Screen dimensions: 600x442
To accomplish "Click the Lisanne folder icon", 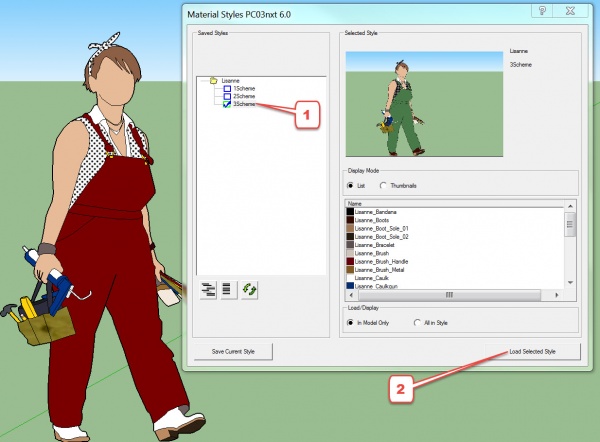I will click(x=213, y=79).
